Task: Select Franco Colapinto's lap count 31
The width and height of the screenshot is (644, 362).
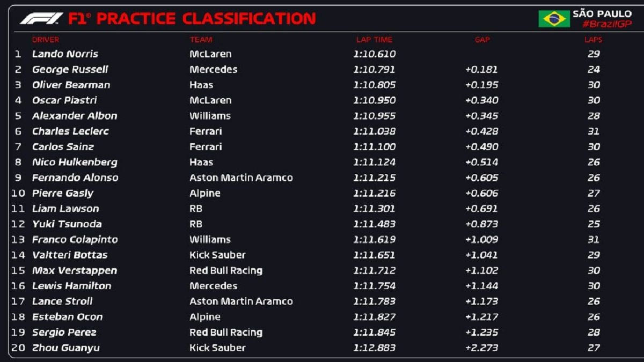Action: click(593, 240)
